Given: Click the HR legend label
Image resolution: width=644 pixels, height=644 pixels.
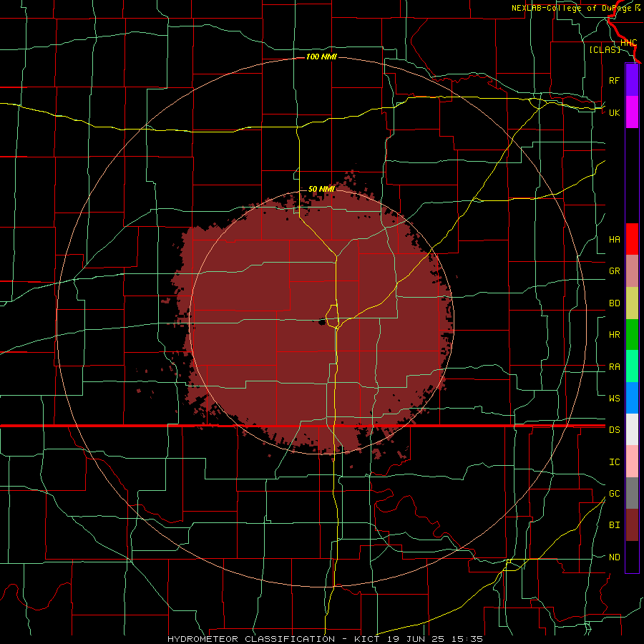Looking at the screenshot, I should (614, 335).
